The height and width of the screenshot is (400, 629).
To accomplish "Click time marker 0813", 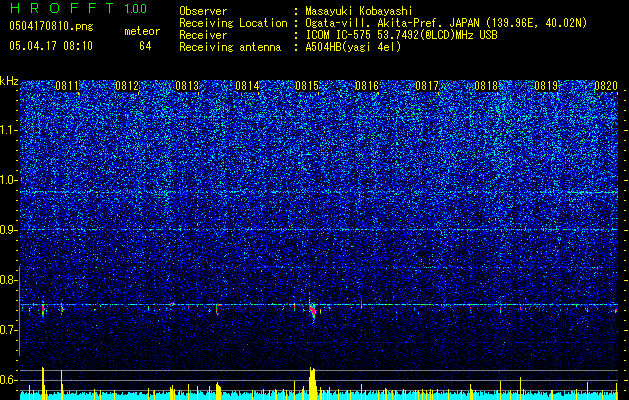I will tap(187, 86).
